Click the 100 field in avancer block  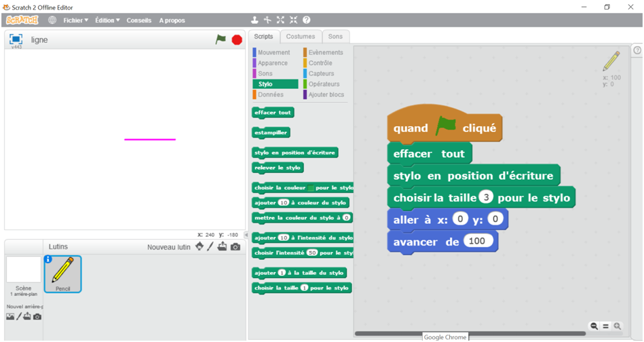[x=478, y=241]
